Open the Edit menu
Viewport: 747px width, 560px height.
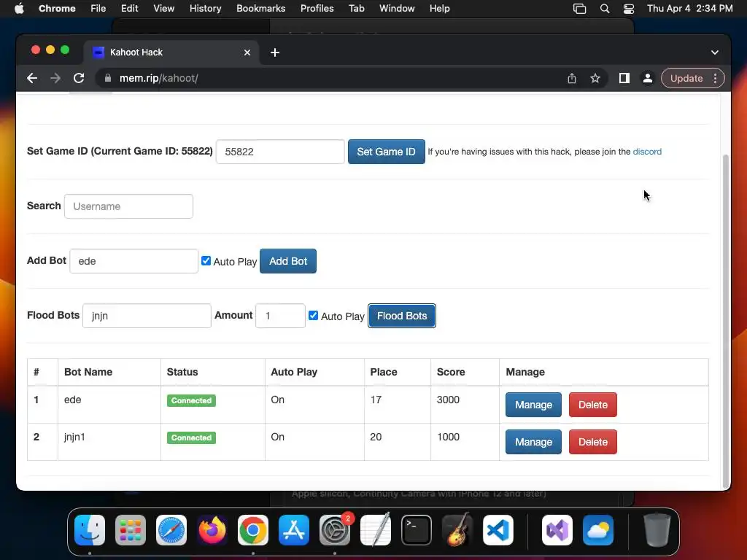(x=129, y=8)
